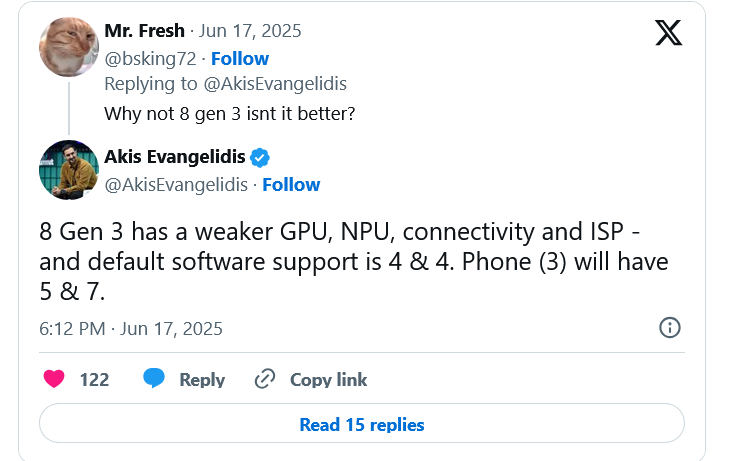
Task: Click the @AkisEvangelidis handle under the name
Action: tap(177, 185)
